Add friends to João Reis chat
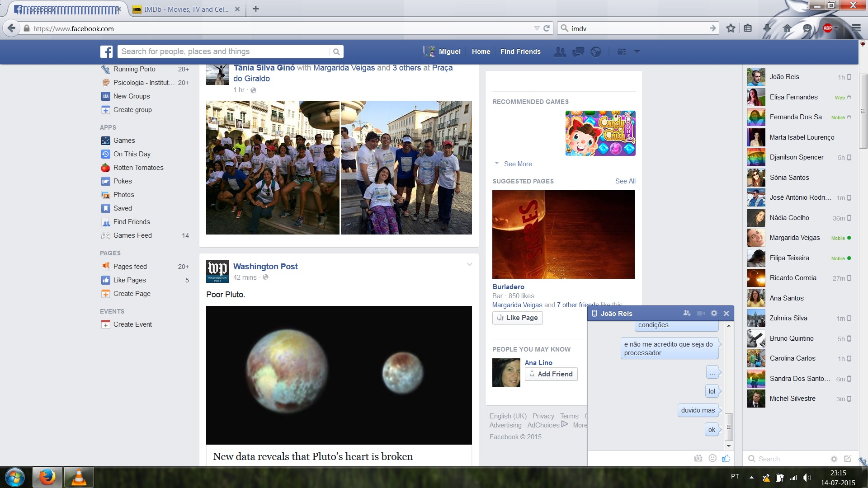This screenshot has width=868, height=488. 687,313
